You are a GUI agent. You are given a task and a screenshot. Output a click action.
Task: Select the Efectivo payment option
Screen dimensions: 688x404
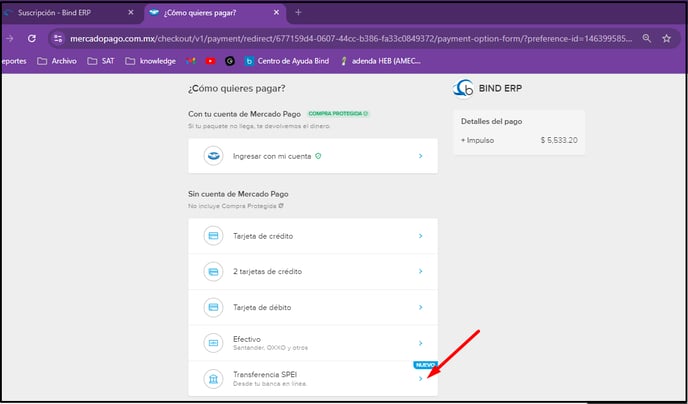313,343
